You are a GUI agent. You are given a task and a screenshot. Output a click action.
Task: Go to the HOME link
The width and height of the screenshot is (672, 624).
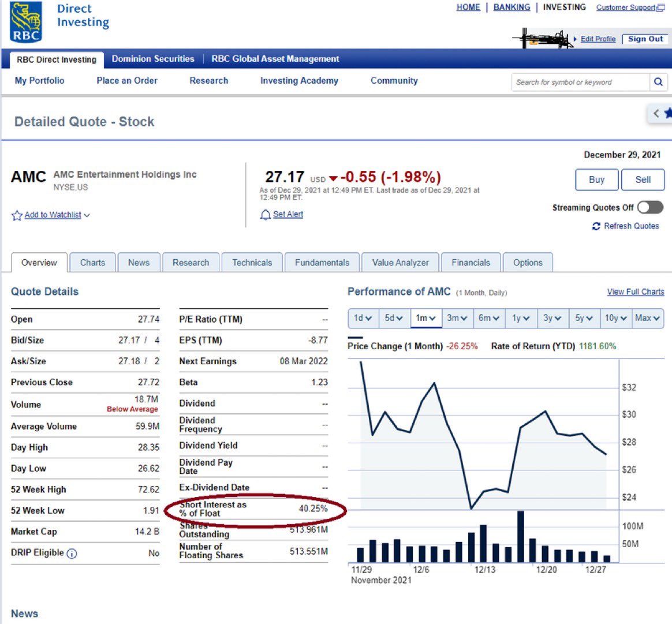pyautogui.click(x=468, y=8)
